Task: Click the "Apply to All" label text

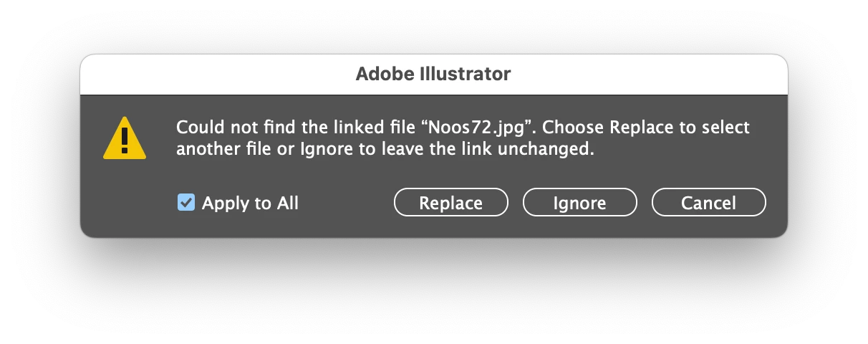Action: [250, 204]
